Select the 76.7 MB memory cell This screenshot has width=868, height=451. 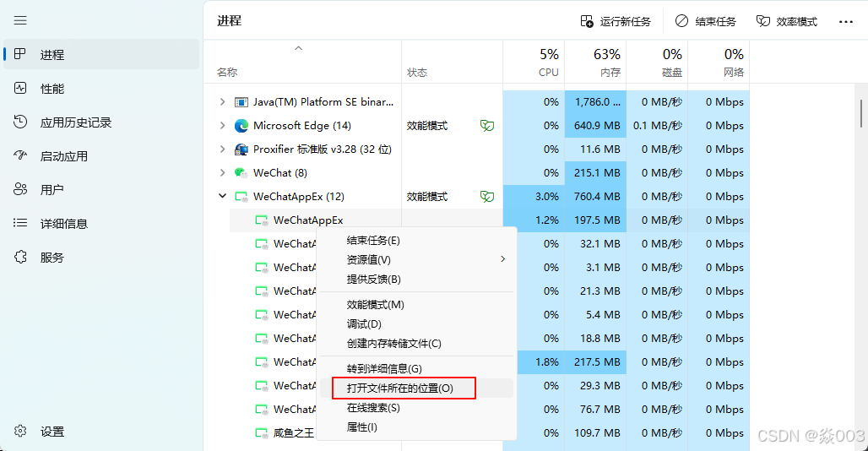(x=595, y=410)
